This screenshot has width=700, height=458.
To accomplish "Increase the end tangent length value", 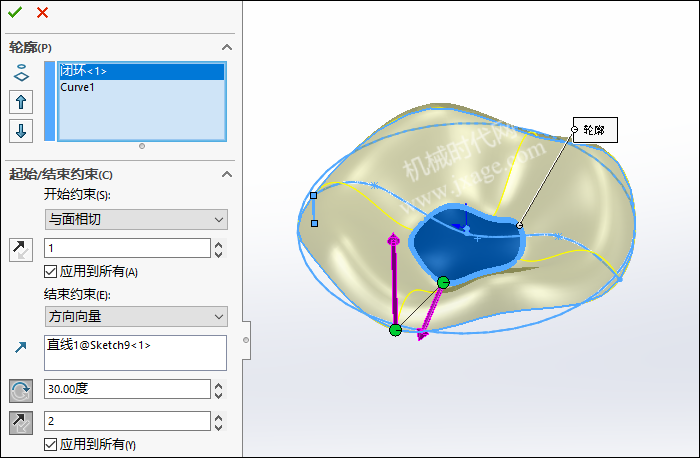I will [218, 417].
